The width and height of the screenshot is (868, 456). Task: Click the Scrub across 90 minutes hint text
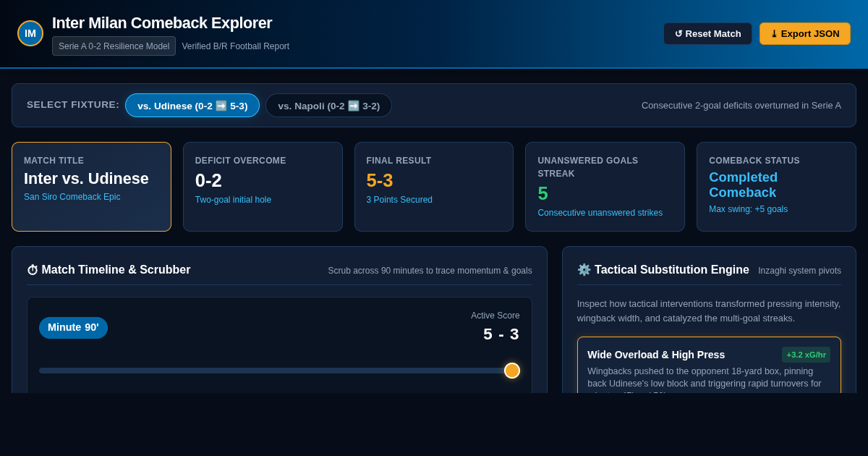point(430,271)
